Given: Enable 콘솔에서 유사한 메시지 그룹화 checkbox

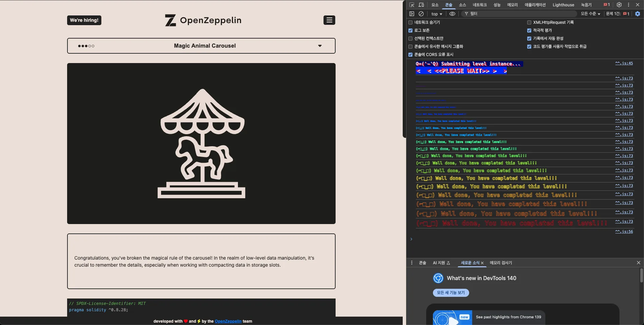Looking at the screenshot, I should point(410,47).
